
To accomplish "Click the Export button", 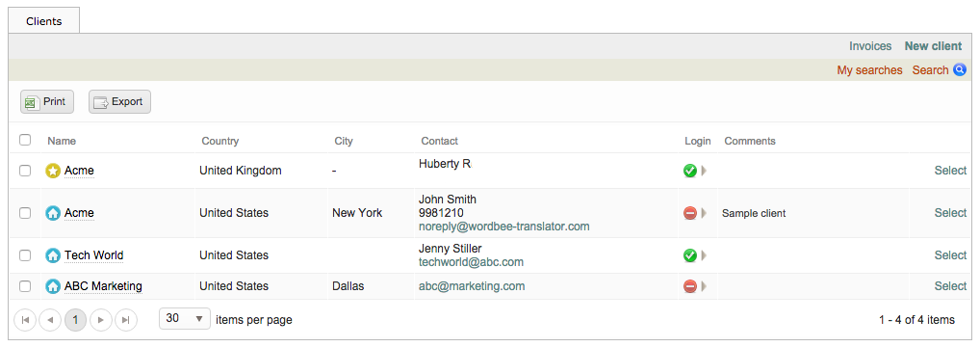I will [x=119, y=102].
